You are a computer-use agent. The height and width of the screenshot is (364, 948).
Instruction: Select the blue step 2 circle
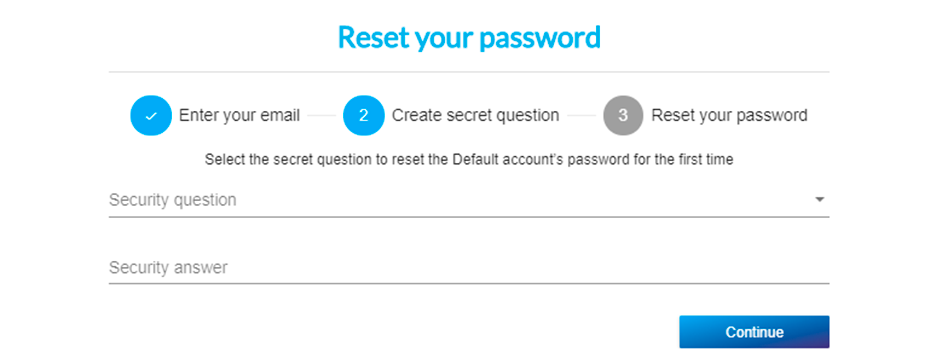364,115
